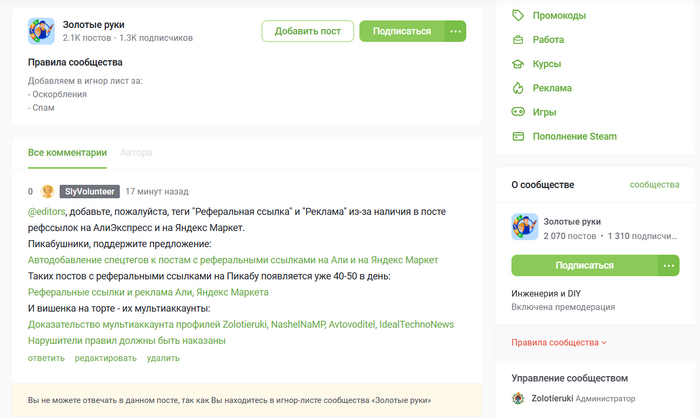Open Золотые руки community avatar in header
This screenshot has height=418, width=700.
(41, 31)
